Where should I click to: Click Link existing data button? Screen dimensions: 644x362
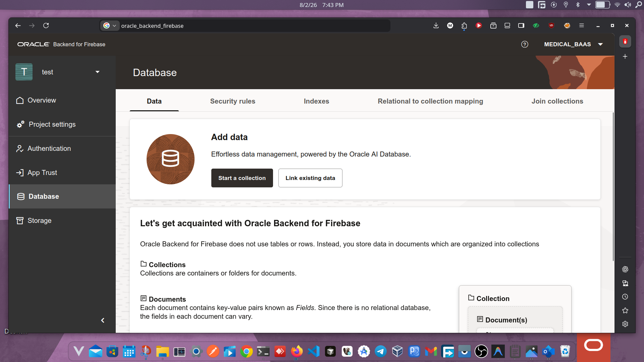coord(310,178)
